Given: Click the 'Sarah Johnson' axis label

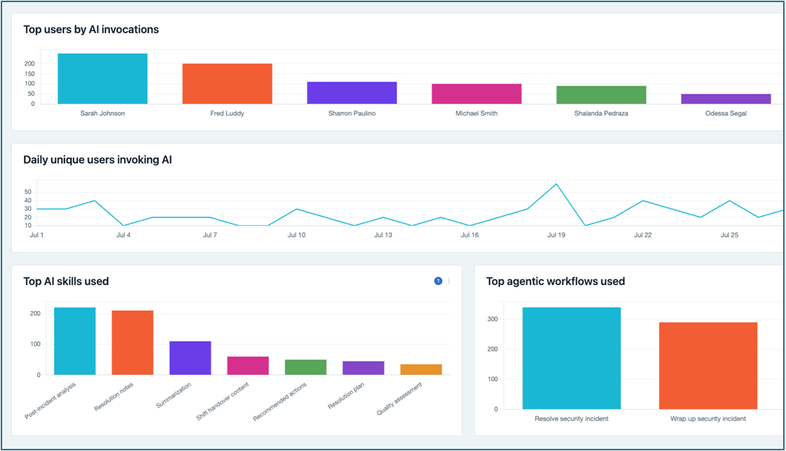Looking at the screenshot, I should click(102, 113).
